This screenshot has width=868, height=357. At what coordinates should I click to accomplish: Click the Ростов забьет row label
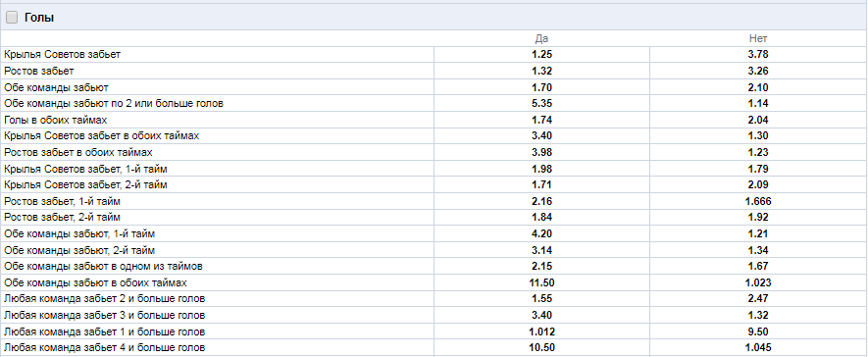(x=39, y=71)
